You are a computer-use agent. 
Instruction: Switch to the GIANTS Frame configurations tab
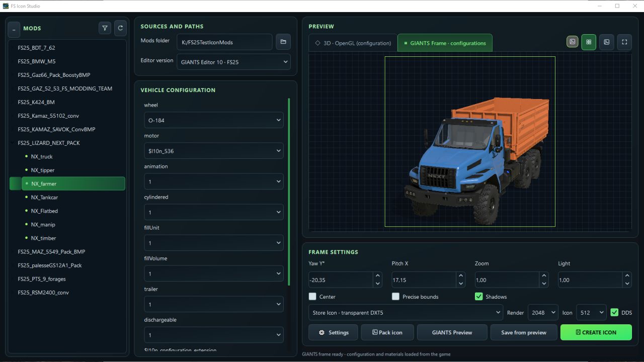445,43
